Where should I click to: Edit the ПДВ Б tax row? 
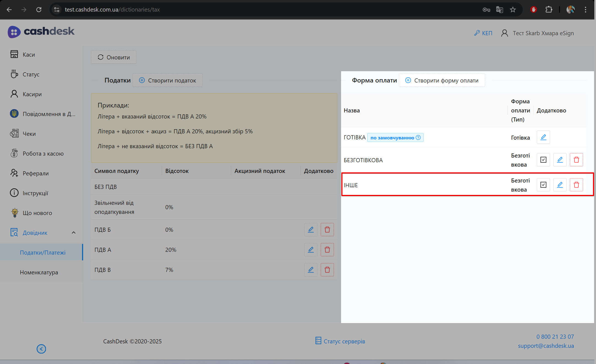[311, 230]
